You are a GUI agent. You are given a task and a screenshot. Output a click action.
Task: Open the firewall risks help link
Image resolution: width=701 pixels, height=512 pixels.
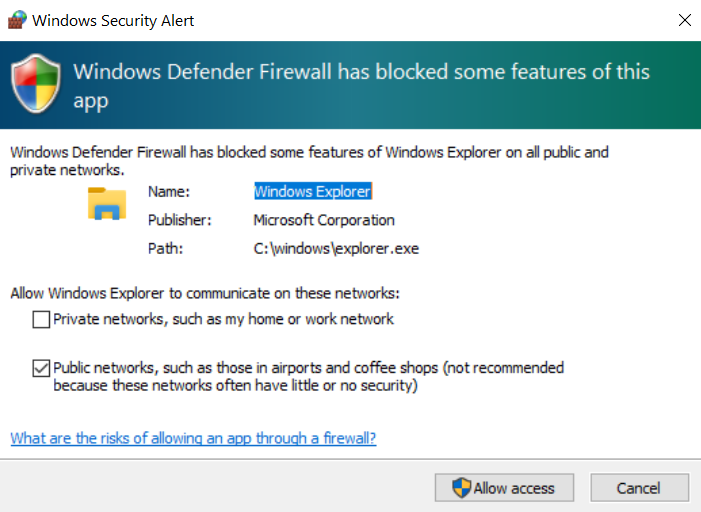[x=193, y=438]
